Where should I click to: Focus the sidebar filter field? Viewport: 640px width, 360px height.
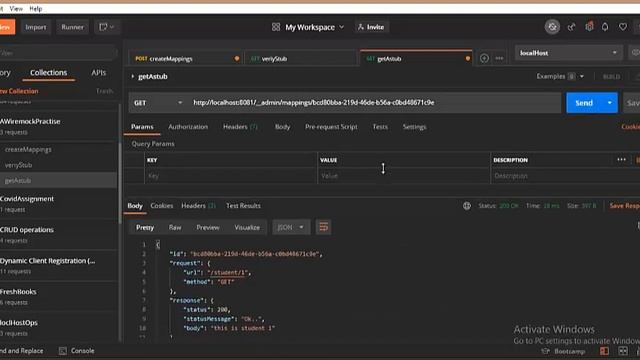click(x=58, y=53)
